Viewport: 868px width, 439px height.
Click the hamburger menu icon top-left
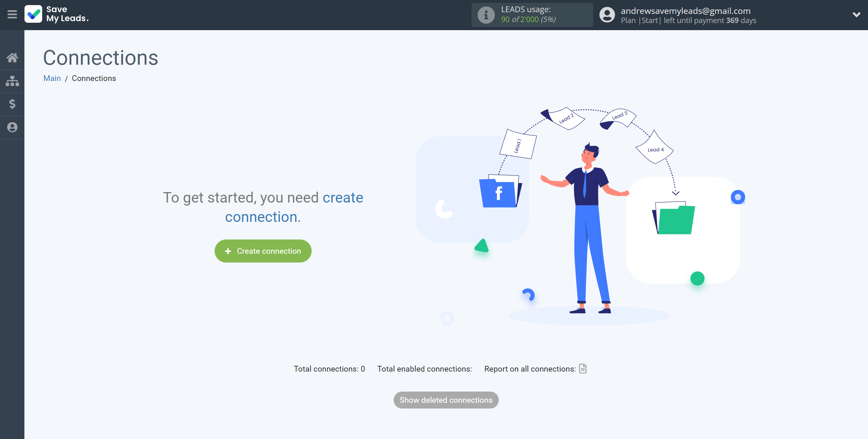coord(12,15)
